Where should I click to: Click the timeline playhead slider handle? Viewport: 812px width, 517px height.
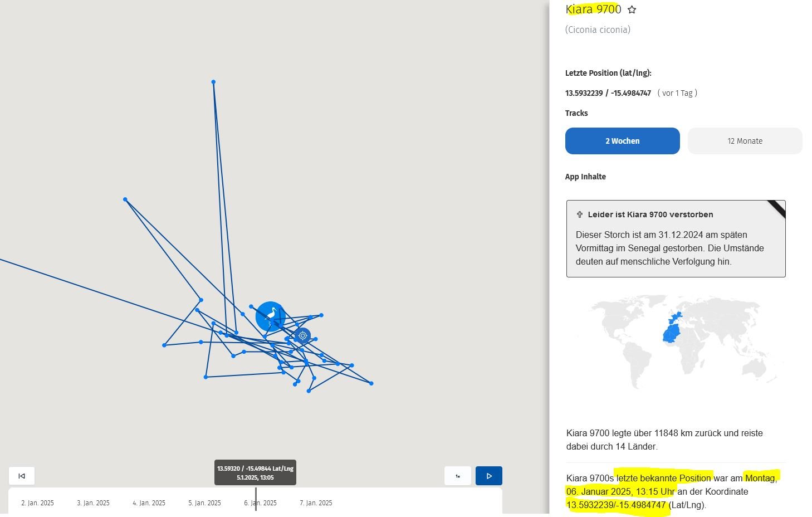(256, 499)
